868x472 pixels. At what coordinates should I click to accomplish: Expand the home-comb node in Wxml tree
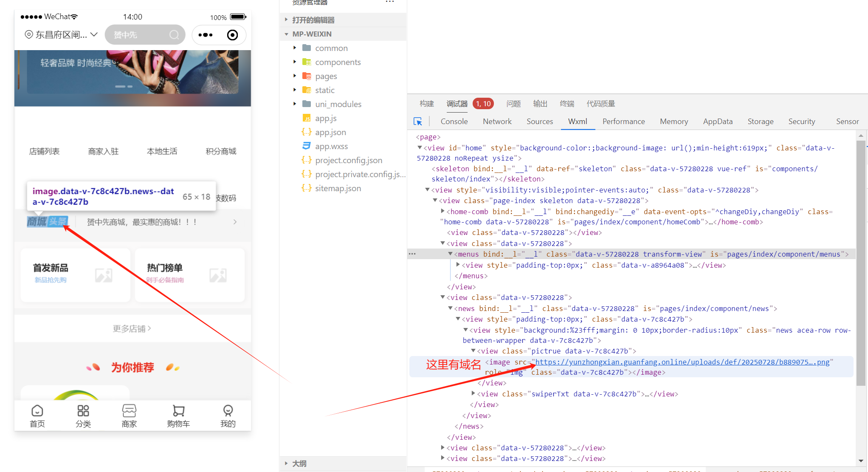click(442, 211)
